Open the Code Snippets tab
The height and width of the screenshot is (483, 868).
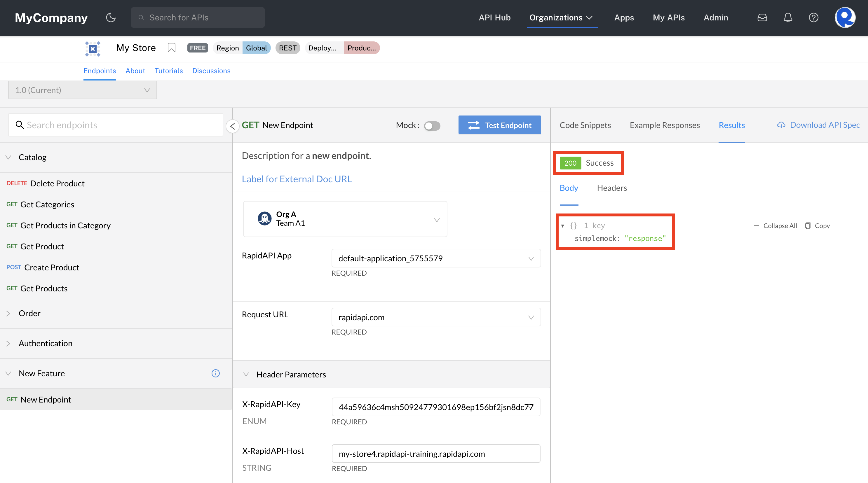[585, 125]
